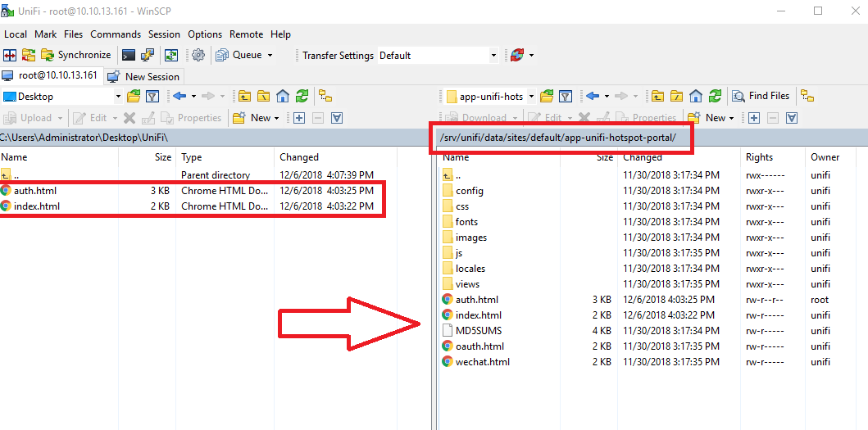
Task: Click the red-green Refresh session icon
Action: pos(517,56)
